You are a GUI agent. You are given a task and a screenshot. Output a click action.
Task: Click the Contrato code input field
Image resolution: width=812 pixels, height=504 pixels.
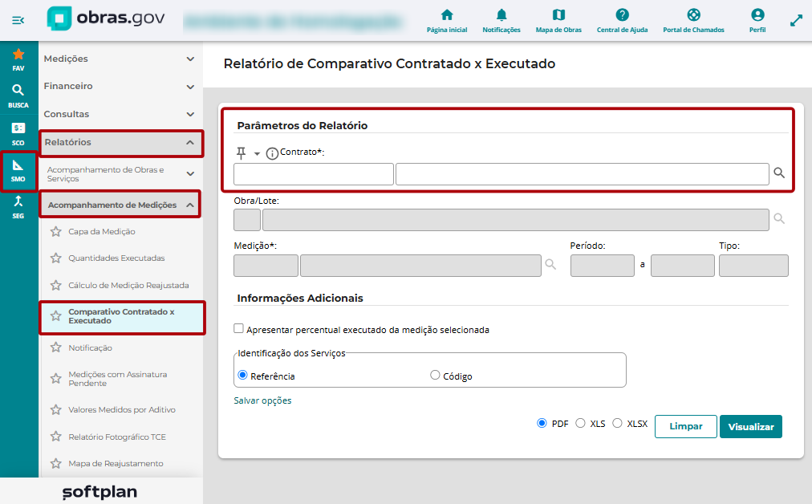pyautogui.click(x=313, y=174)
